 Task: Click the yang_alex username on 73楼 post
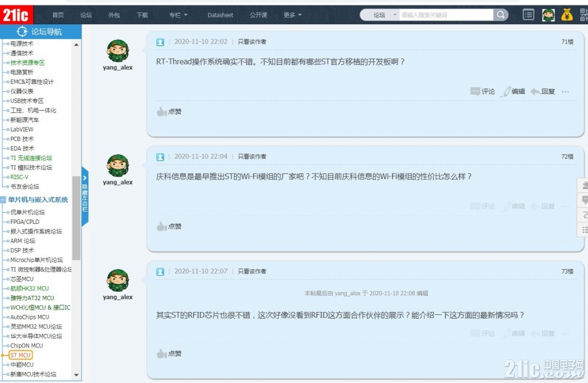click(118, 297)
